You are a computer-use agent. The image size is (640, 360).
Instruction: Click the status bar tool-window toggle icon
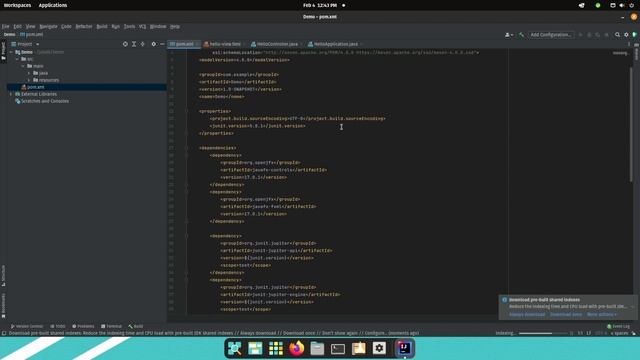click(x=4, y=333)
